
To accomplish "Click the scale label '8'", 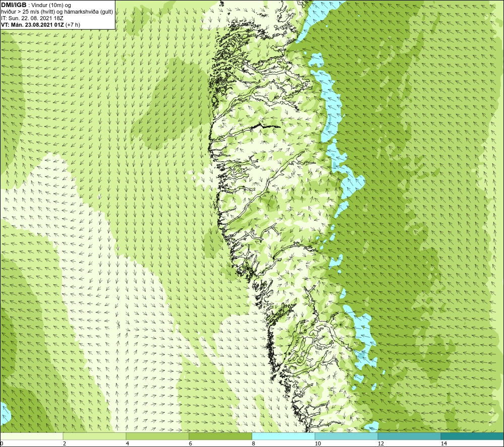I will (254, 444).
